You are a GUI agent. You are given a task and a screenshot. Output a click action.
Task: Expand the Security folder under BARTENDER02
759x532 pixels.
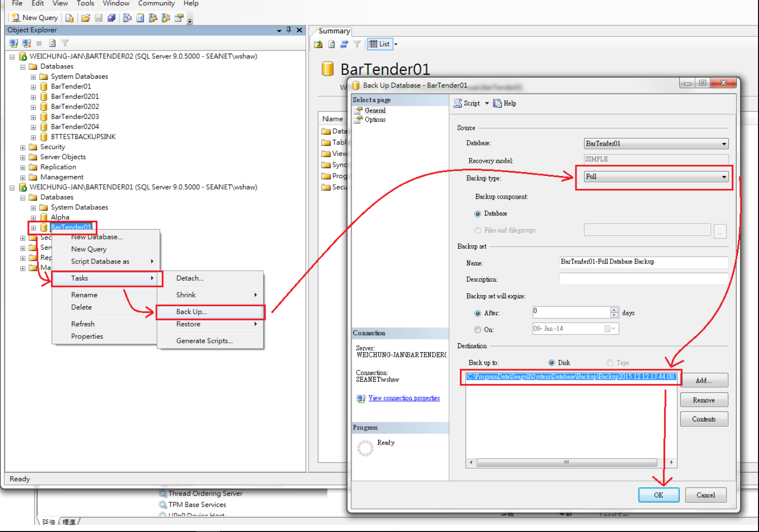23,147
